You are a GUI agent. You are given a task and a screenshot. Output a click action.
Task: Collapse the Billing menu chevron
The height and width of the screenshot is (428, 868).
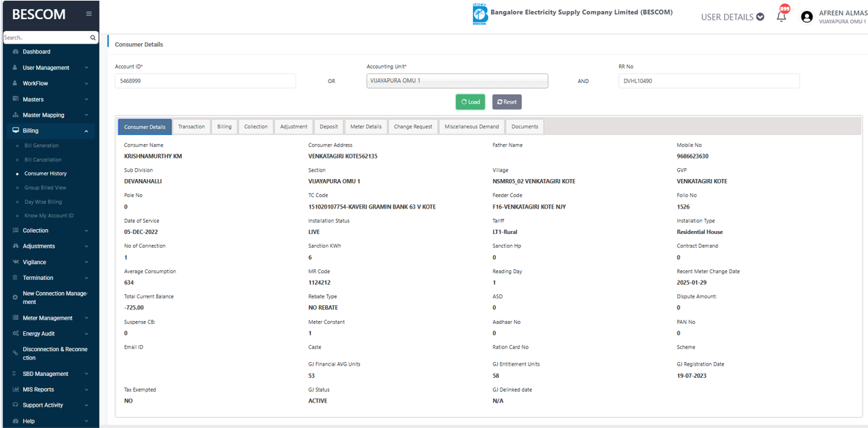point(86,130)
